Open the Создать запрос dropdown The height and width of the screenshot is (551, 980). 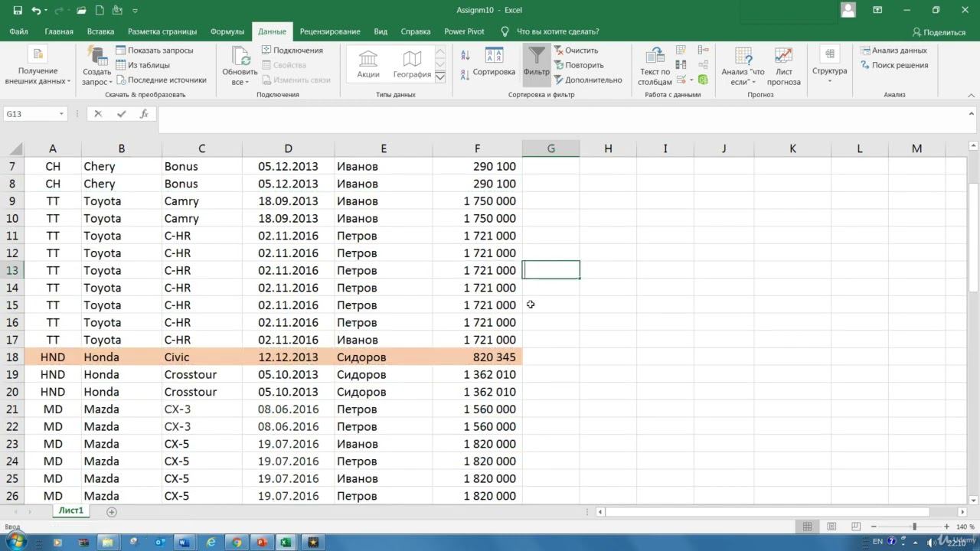tap(97, 67)
